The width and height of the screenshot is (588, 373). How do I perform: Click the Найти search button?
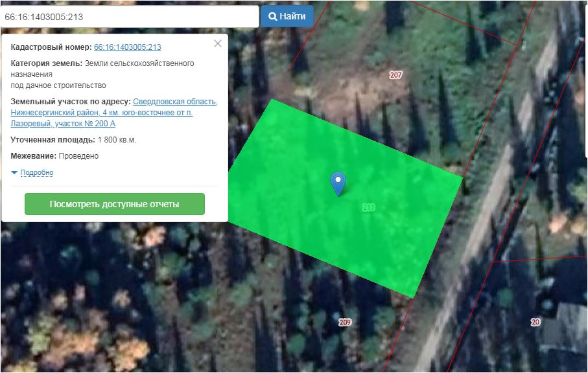pos(287,16)
